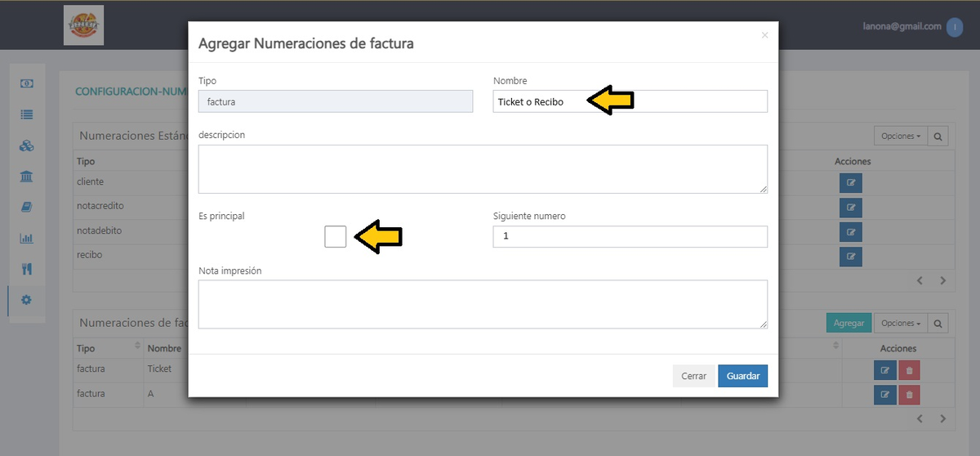The image size is (980, 456).
Task: Focus the Nombre input field
Action: tap(630, 101)
